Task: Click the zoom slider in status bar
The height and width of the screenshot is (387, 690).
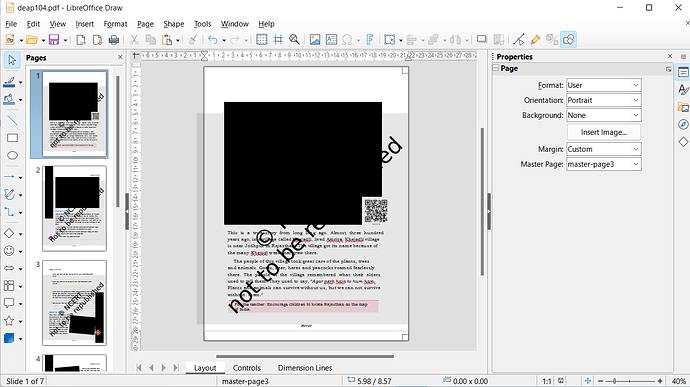Action: [x=630, y=381]
